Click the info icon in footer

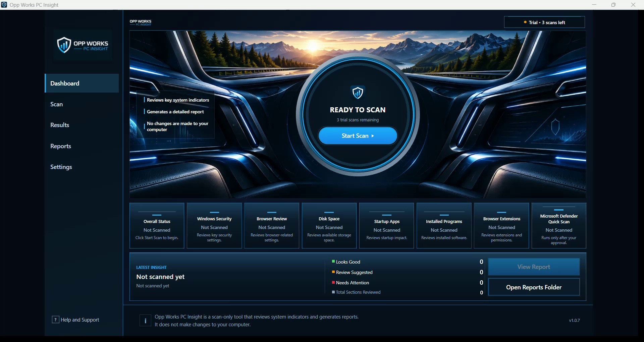145,321
